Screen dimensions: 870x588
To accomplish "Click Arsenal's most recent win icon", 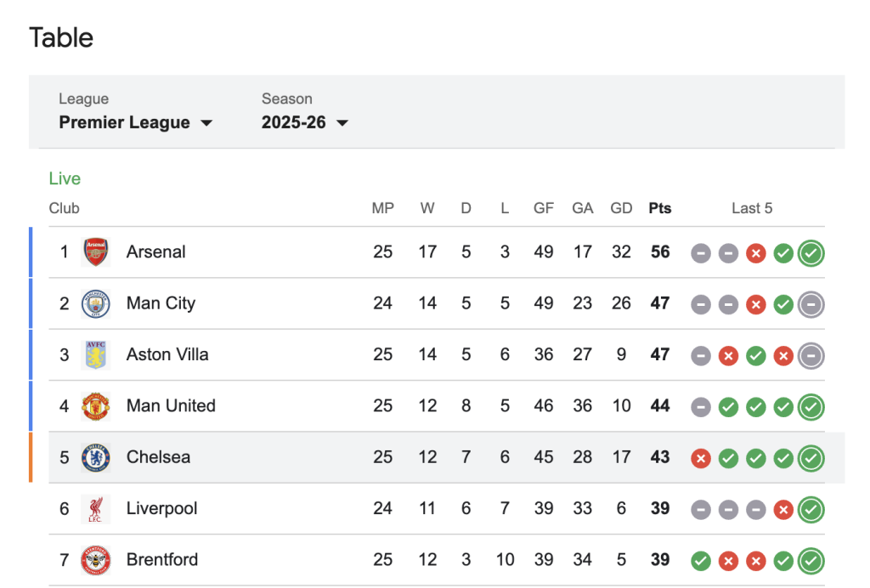I will (811, 252).
